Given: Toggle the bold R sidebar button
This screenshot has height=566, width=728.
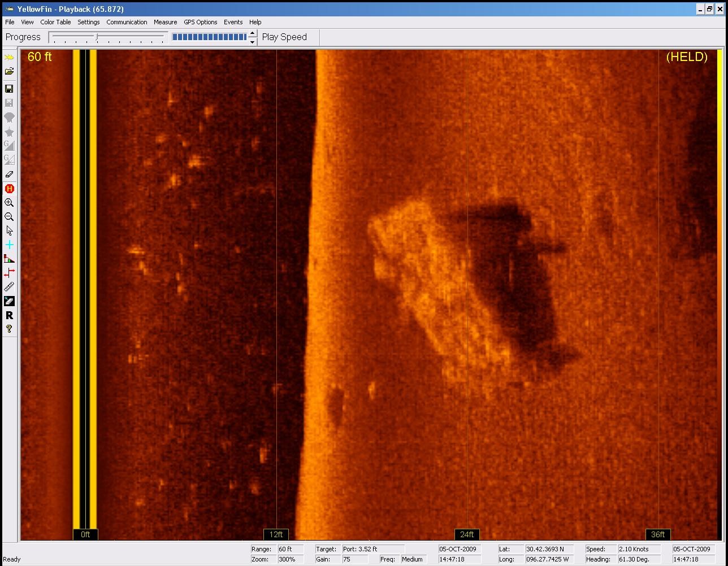Looking at the screenshot, I should pyautogui.click(x=9, y=315).
